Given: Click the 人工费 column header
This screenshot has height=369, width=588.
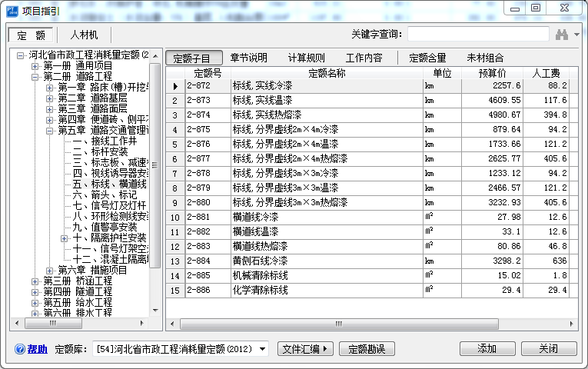Looking at the screenshot, I should pos(546,73).
